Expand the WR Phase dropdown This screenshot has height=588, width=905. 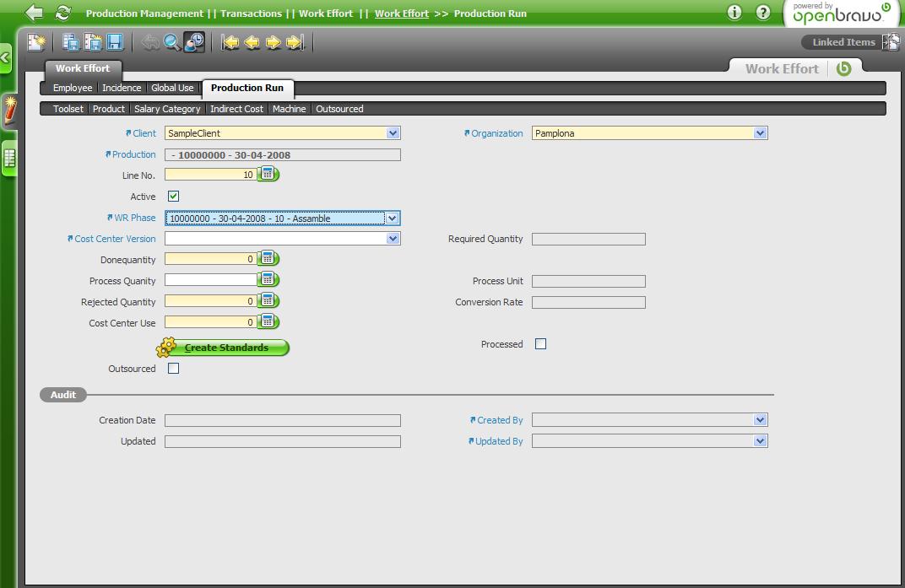point(392,218)
